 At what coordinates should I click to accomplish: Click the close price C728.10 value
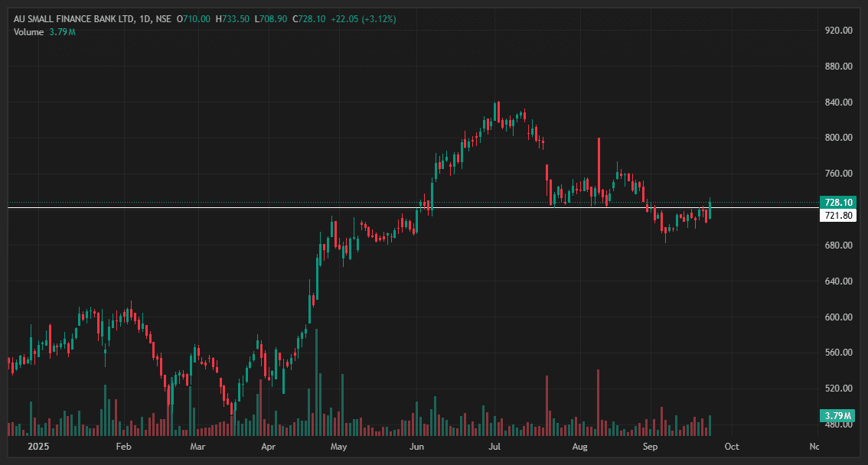click(309, 19)
